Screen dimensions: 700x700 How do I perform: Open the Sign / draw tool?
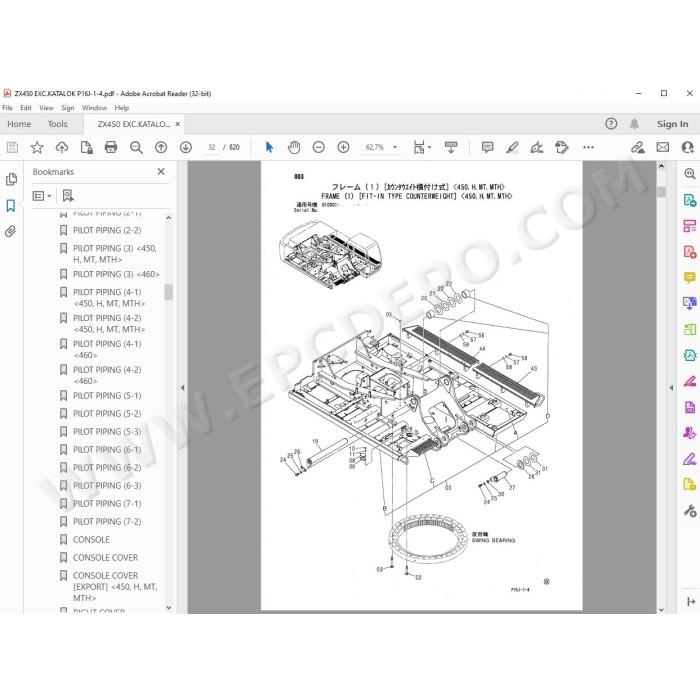pyautogui.click(x=537, y=147)
